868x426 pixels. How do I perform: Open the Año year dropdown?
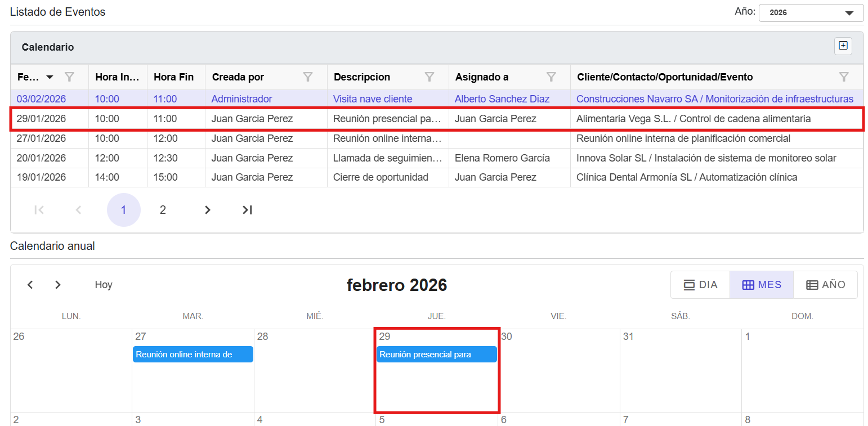811,13
